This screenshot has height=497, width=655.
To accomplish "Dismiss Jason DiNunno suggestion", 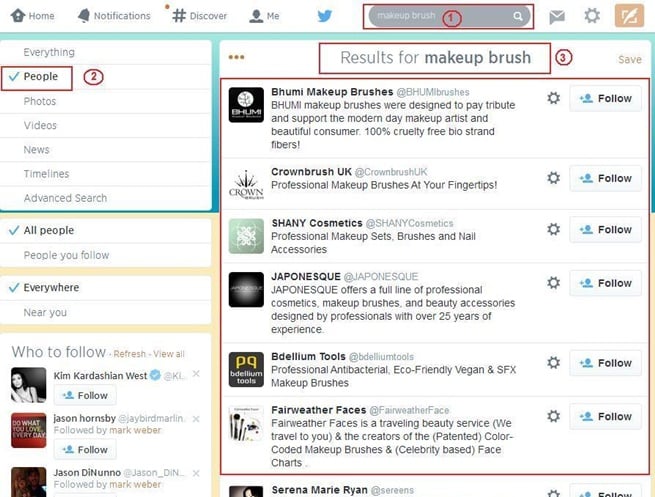I will click(x=196, y=473).
